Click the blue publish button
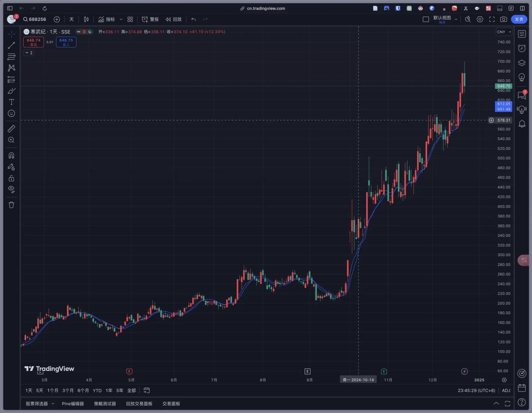Screen dimensions: 532x413 (519, 19)
